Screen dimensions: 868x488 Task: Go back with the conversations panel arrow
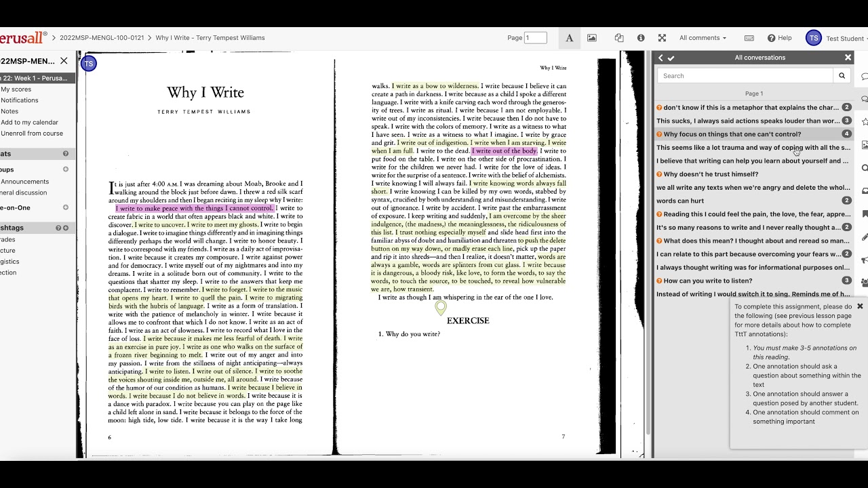point(660,58)
